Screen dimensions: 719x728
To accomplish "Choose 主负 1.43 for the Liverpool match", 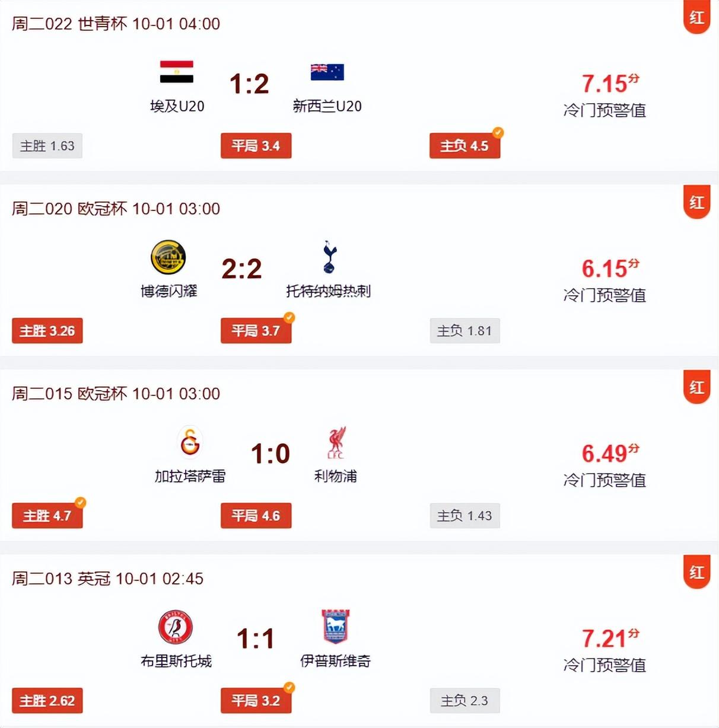I will point(465,516).
